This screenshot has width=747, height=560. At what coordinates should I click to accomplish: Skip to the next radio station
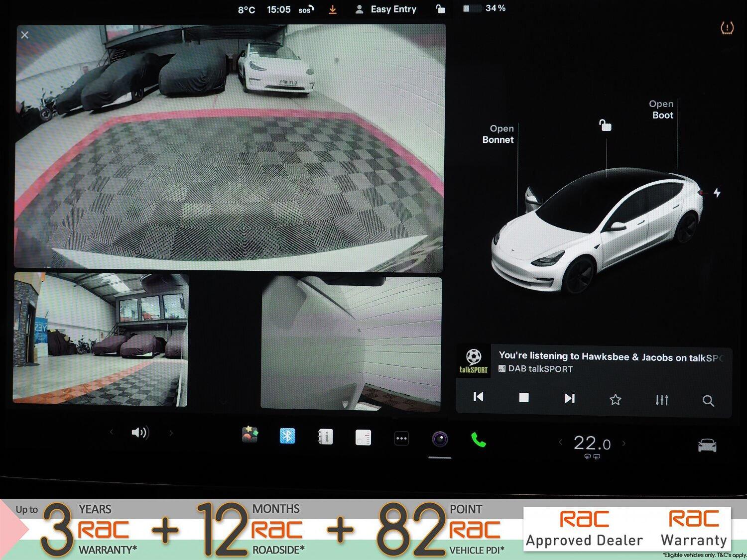coord(570,398)
